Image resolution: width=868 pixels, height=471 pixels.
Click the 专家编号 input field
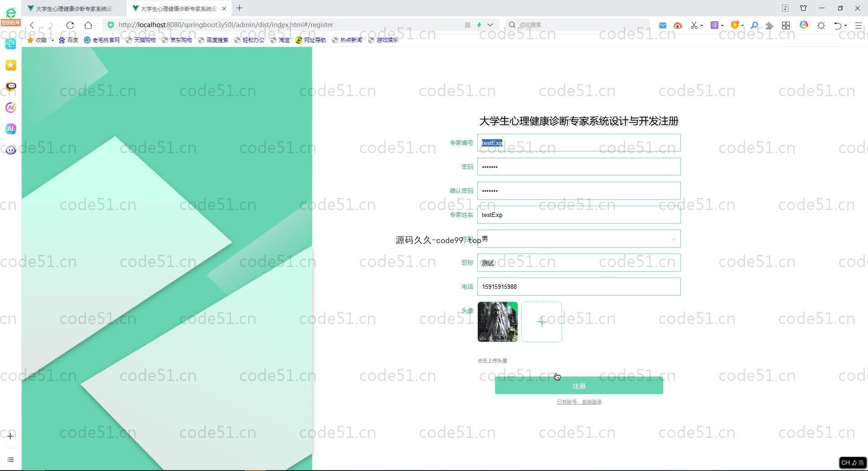click(579, 143)
